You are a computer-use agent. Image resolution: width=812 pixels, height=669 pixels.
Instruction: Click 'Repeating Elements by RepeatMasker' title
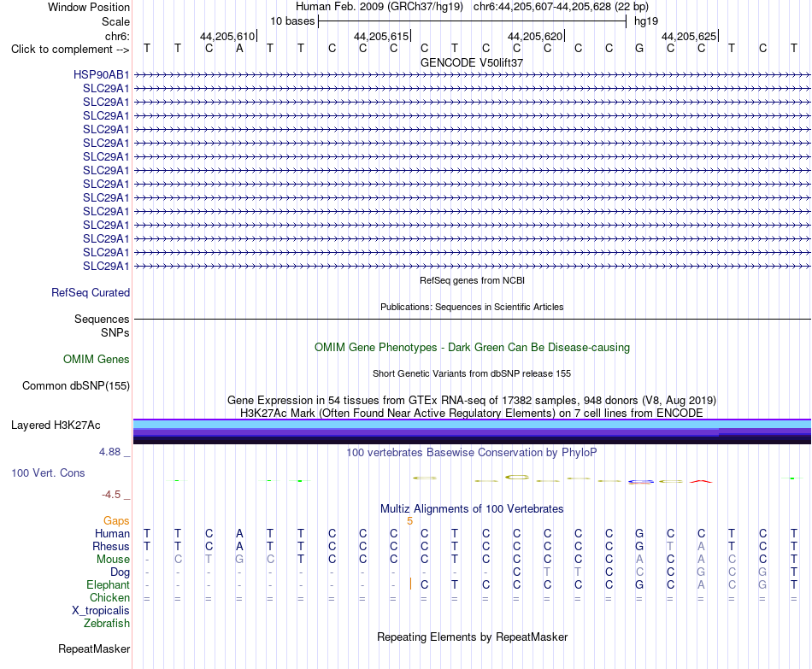tap(472, 637)
